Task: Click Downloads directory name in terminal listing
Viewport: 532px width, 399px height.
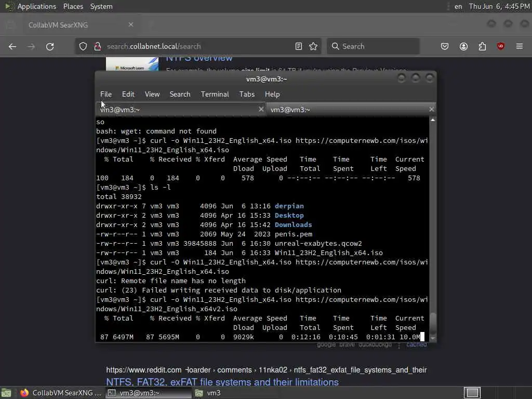Action: pyautogui.click(x=293, y=224)
